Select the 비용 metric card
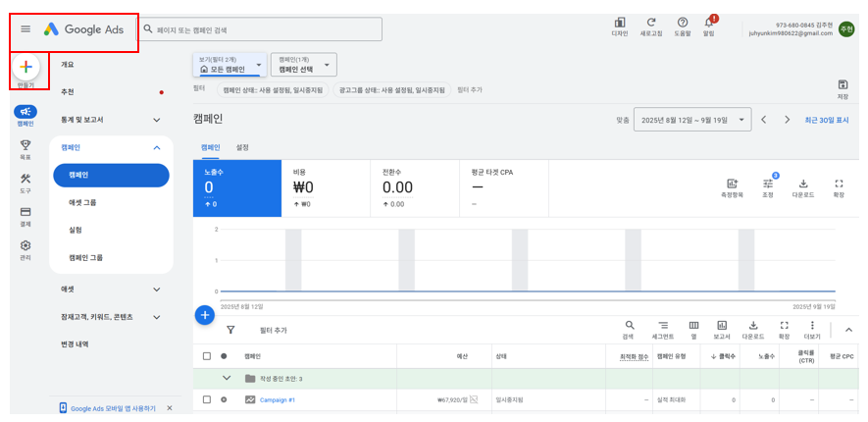868x422 pixels. coord(326,188)
